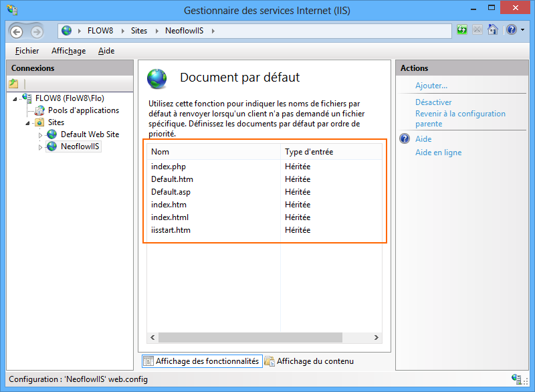Click the IIS Manager title bar app icon
535x392 pixels.
(x=12, y=9)
